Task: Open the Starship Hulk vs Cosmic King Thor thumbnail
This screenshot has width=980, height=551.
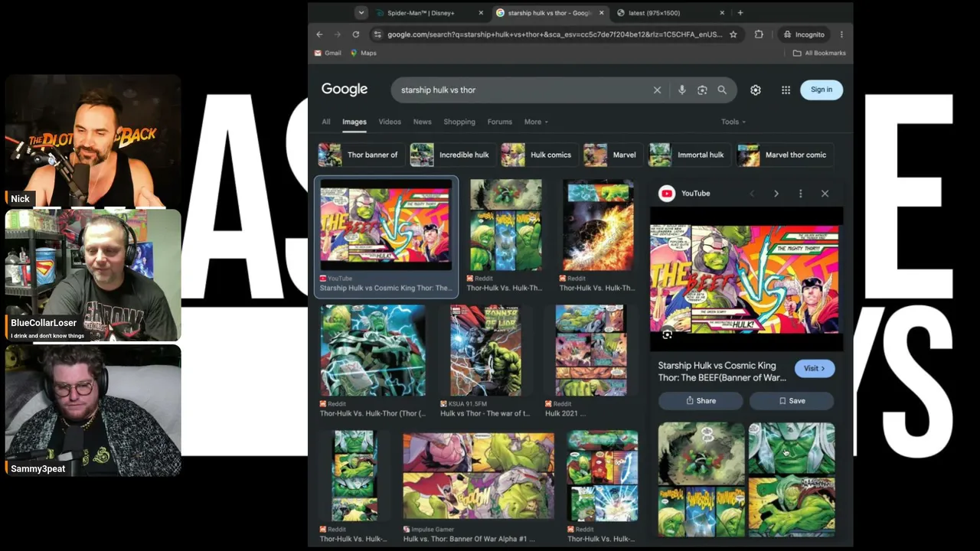Action: click(x=386, y=224)
